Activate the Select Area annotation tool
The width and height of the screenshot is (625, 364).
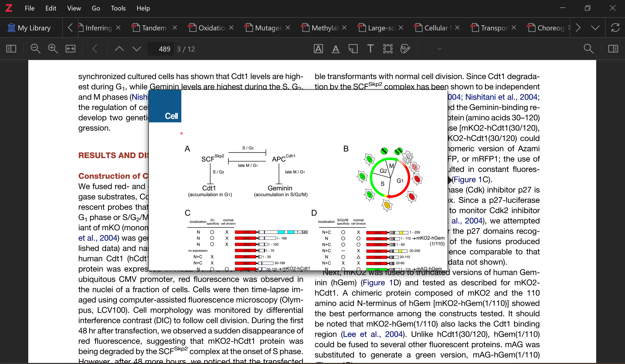coord(388,49)
